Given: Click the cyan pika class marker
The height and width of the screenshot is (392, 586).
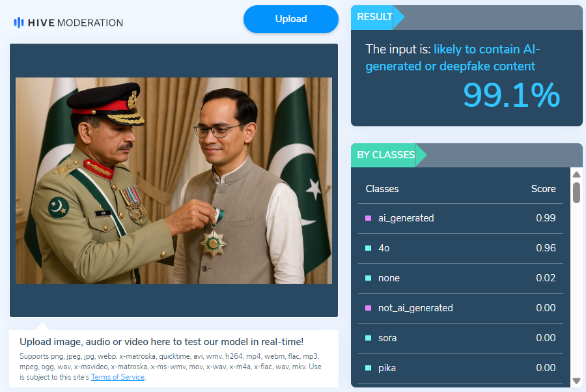Looking at the screenshot, I should click(368, 368).
